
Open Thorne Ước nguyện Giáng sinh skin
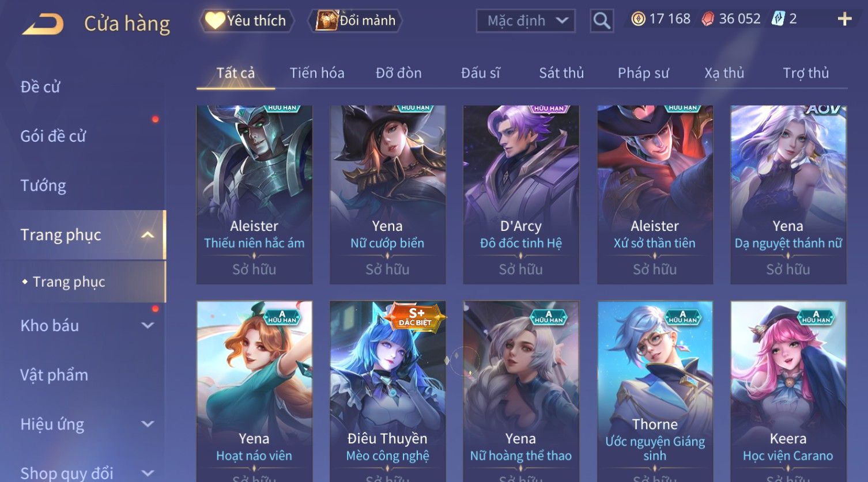(x=655, y=391)
